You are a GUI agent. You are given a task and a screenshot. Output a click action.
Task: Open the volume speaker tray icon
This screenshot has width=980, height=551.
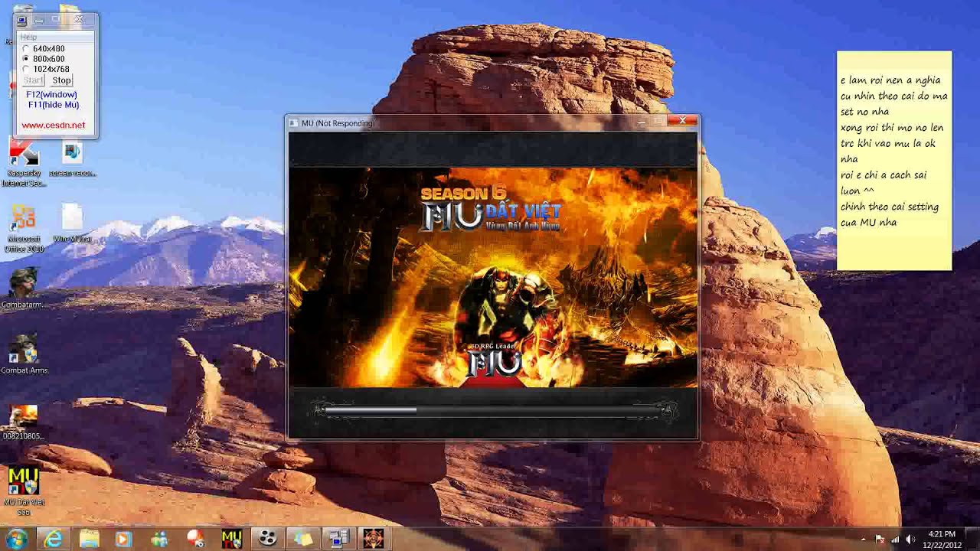pyautogui.click(x=910, y=540)
